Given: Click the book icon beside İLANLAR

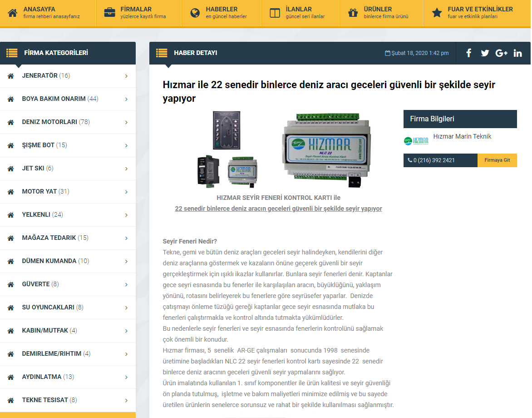Looking at the screenshot, I should tap(275, 13).
